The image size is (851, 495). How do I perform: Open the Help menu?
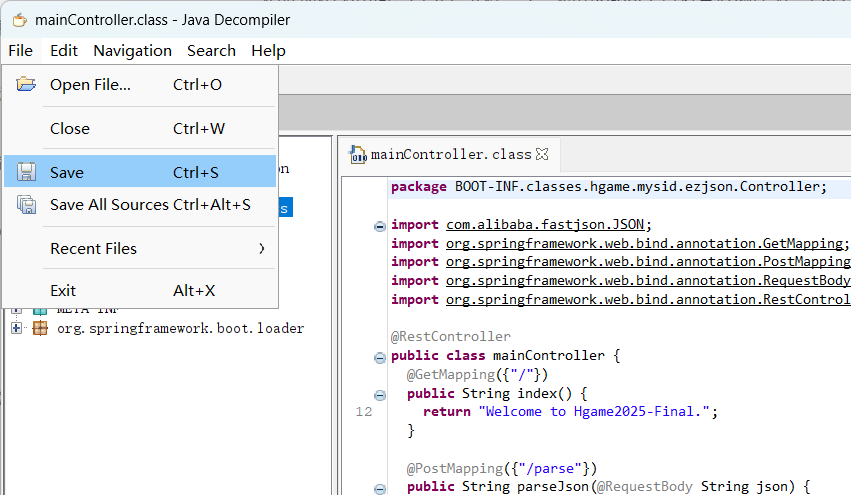268,50
